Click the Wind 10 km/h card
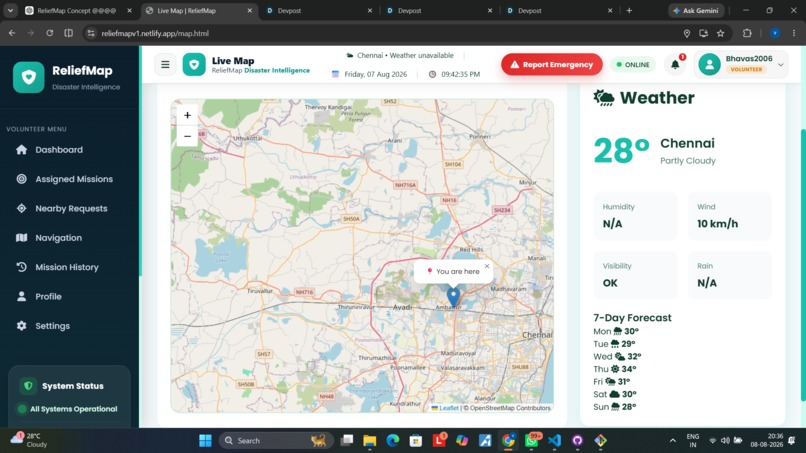806x453 pixels. (730, 216)
